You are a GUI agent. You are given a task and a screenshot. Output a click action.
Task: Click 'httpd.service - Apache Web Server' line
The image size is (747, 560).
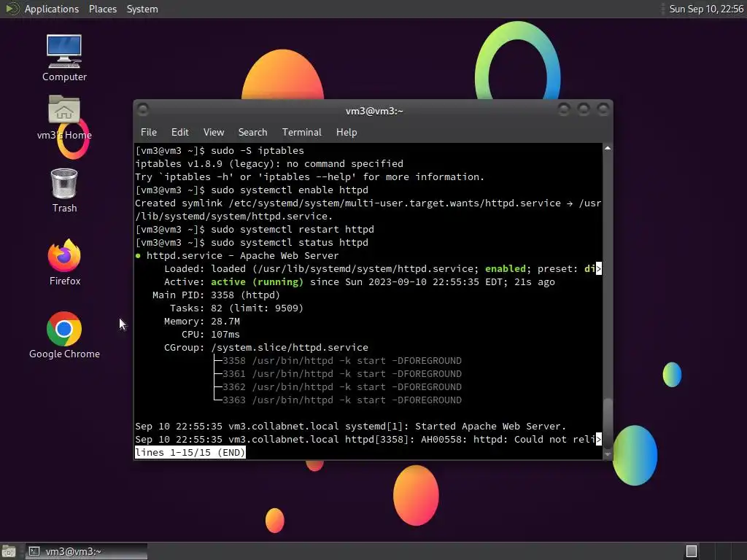coord(237,256)
